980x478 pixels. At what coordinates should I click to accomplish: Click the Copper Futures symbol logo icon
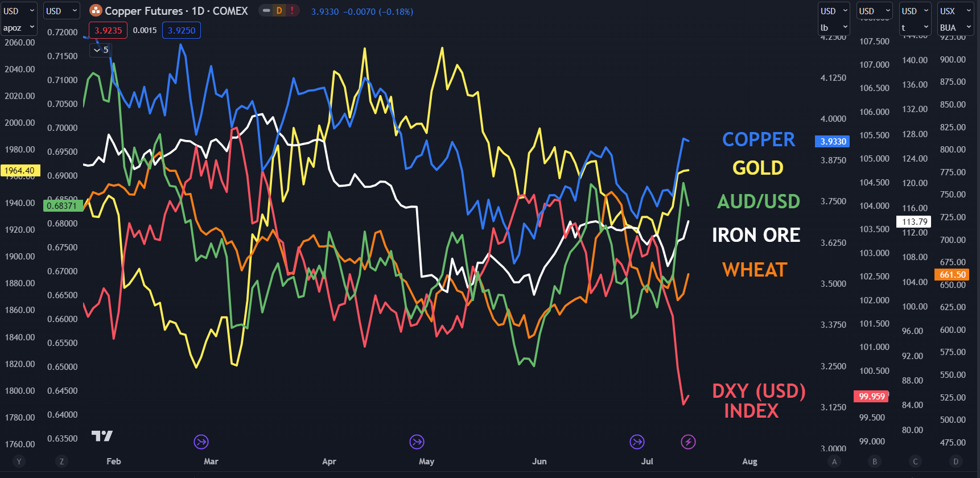(x=96, y=11)
